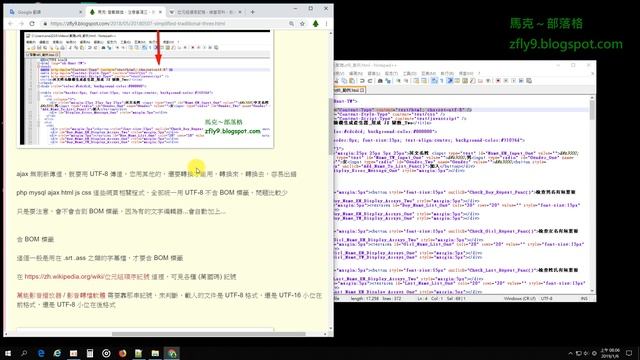
Task: Open 工具(O) menu in Notepad++
Action: coord(409,73)
